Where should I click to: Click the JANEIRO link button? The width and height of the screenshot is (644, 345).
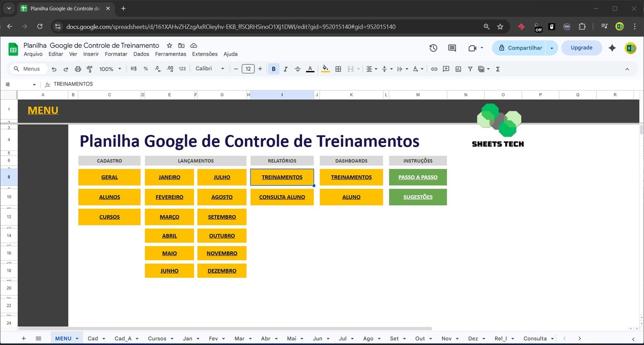pyautogui.click(x=169, y=177)
